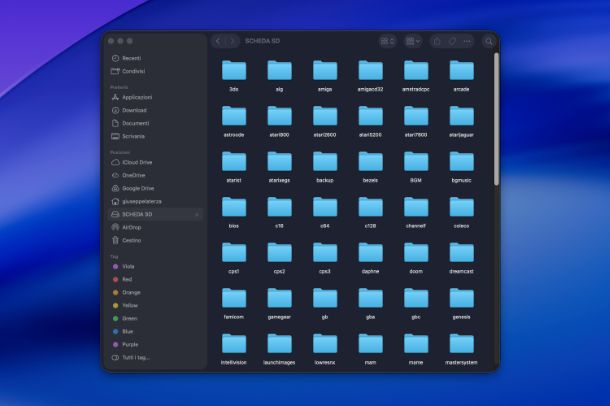Select the bios folder
The width and height of the screenshot is (610, 406).
tap(234, 212)
